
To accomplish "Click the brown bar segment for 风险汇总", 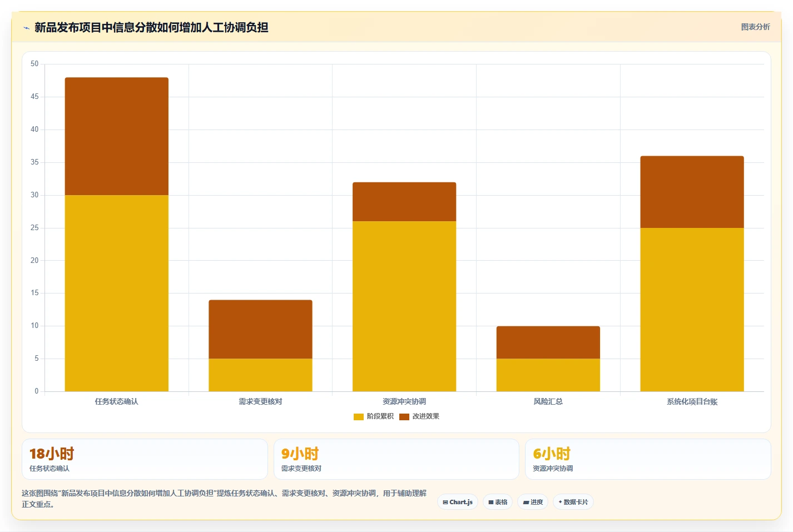I will tap(548, 342).
